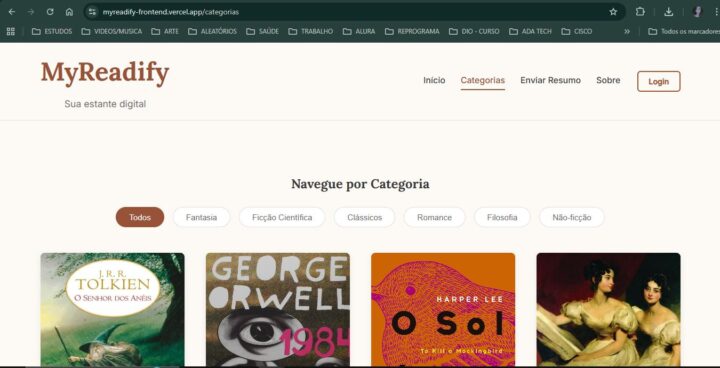Screen dimensions: 720x368
Task: Open the CISCO bookmark folder
Action: coord(576,31)
